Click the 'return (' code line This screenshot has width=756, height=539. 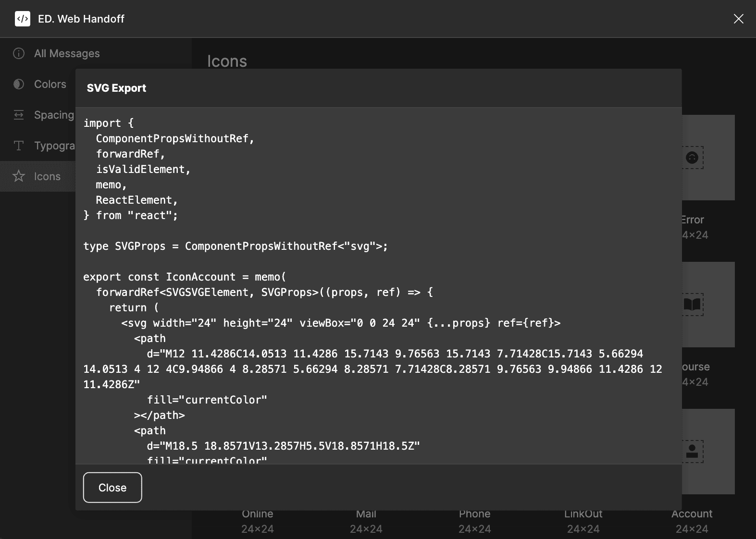pyautogui.click(x=134, y=308)
